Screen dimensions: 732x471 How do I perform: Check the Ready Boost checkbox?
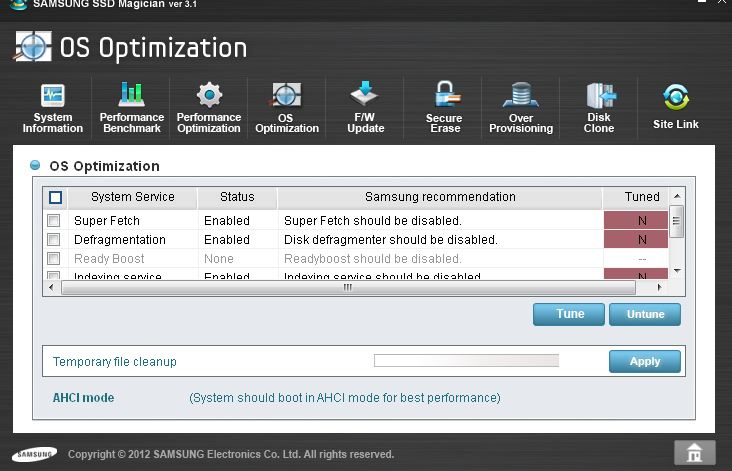(54, 258)
